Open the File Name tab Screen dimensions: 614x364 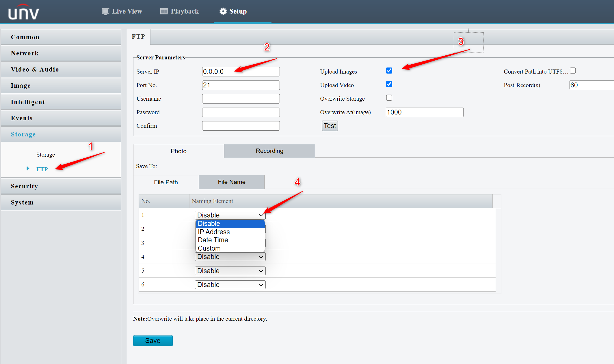pyautogui.click(x=232, y=182)
